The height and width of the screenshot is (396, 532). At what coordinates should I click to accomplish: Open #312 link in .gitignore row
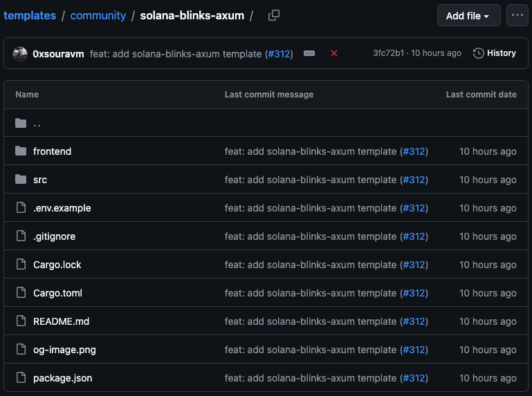click(x=414, y=236)
